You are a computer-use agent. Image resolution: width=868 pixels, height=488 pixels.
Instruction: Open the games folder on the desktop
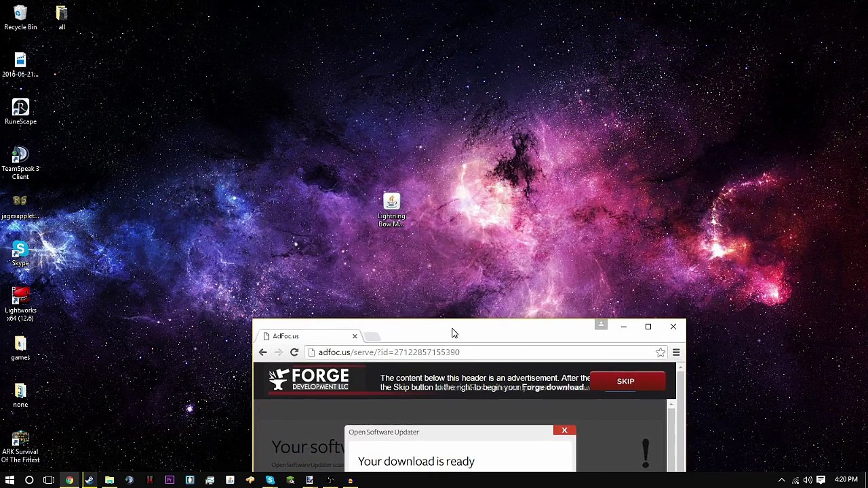(x=20, y=348)
